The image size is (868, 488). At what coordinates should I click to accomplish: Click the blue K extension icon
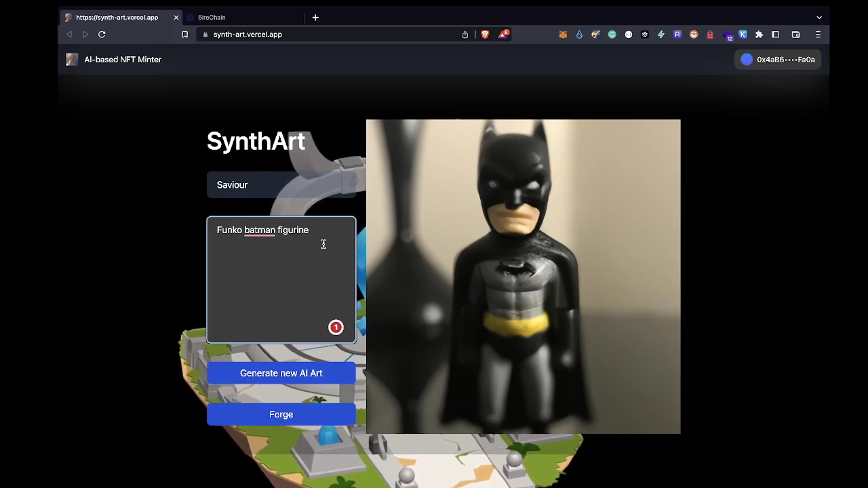click(x=743, y=35)
